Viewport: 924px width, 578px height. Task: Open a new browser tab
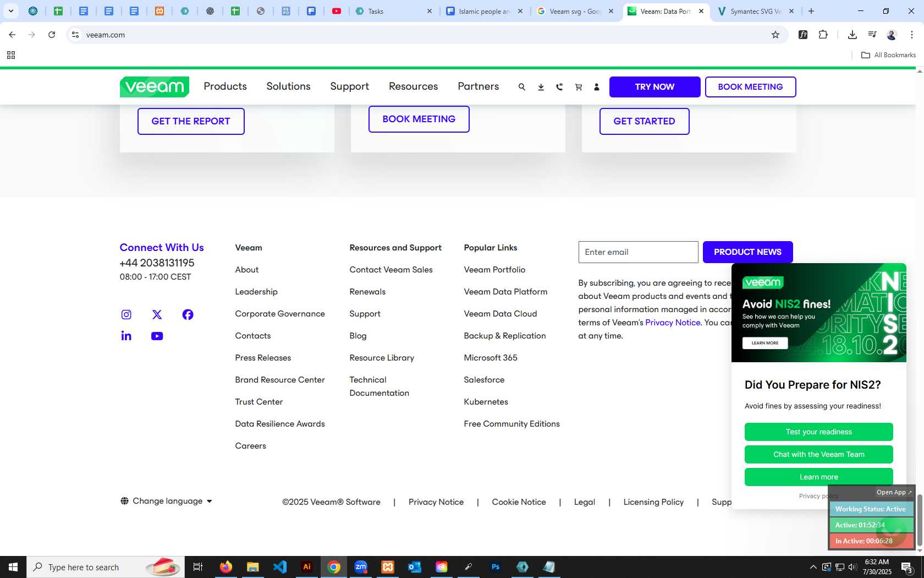coord(811,11)
